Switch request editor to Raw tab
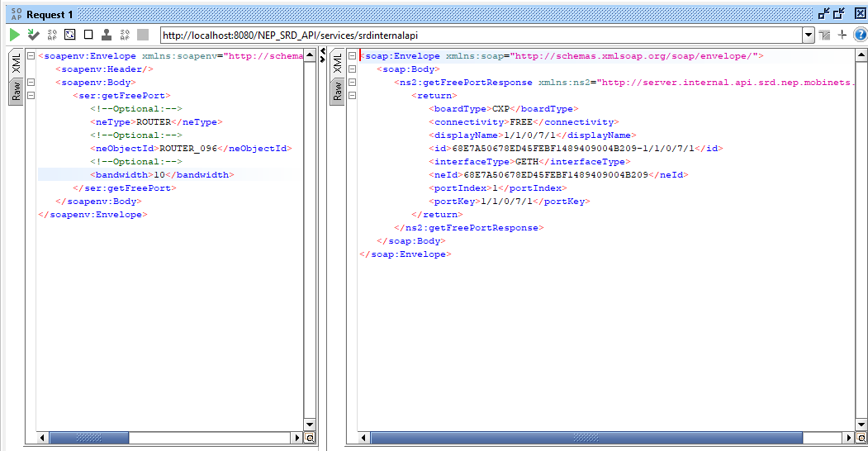The image size is (868, 451). (16, 91)
